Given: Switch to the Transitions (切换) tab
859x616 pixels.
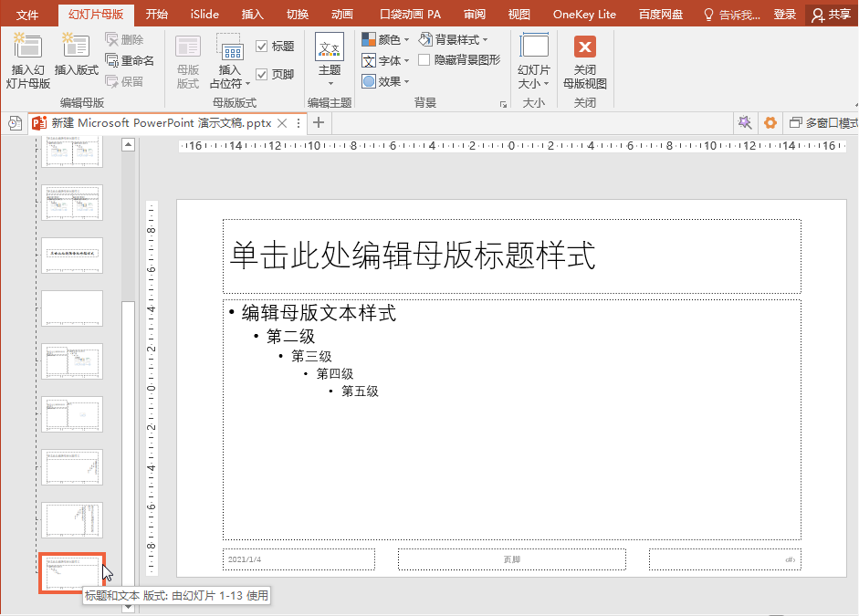Looking at the screenshot, I should (x=298, y=15).
